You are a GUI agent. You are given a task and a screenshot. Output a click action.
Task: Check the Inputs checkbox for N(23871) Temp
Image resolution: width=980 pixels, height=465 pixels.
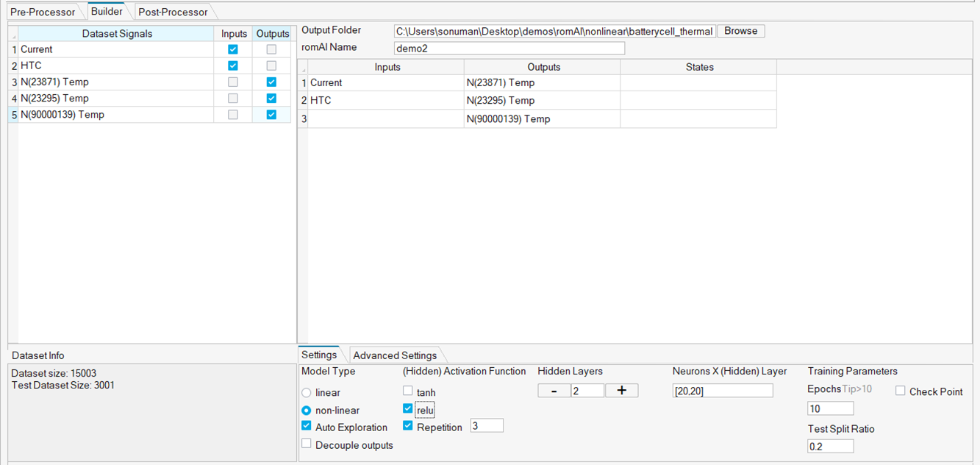tap(233, 82)
